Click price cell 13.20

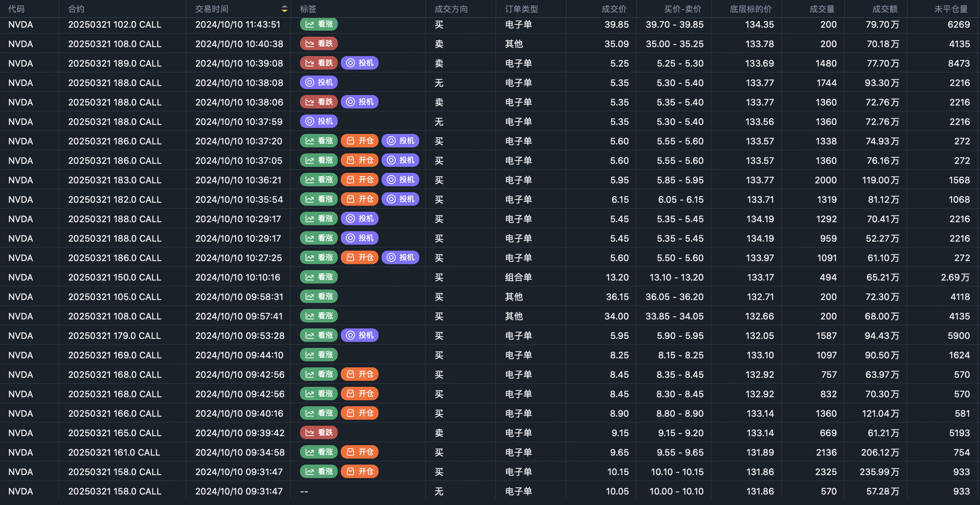click(617, 277)
